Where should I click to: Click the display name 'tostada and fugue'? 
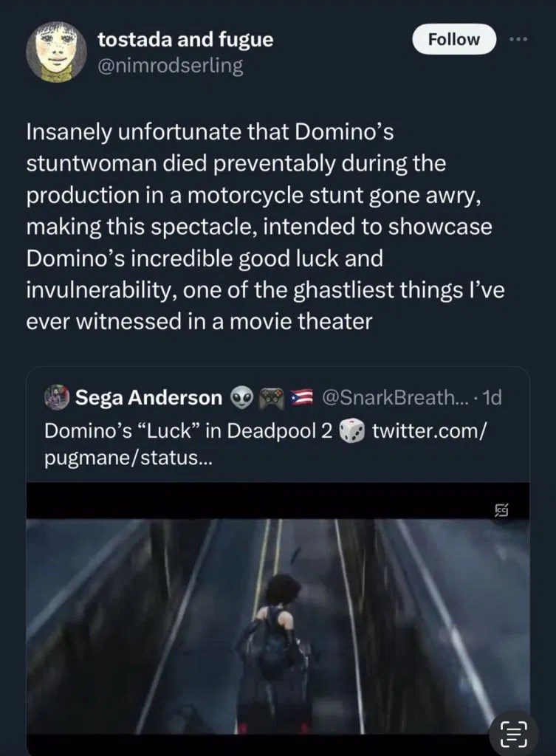pyautogui.click(x=185, y=40)
